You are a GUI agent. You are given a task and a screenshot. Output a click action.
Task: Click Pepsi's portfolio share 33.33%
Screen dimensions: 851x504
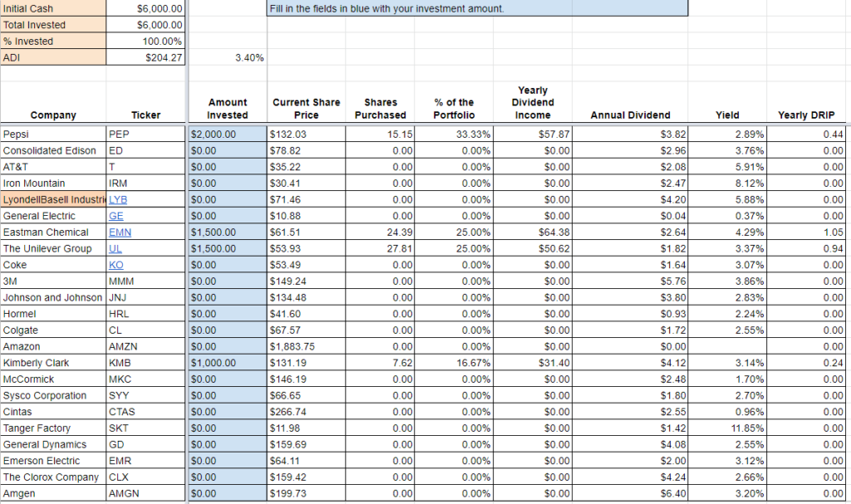(x=454, y=134)
